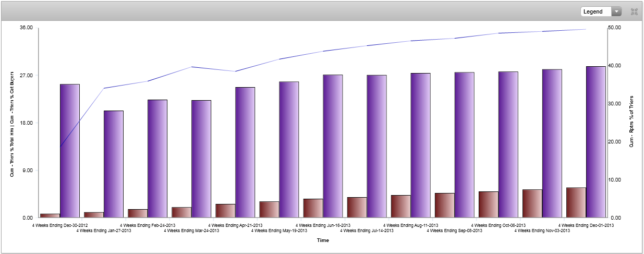This screenshot has height=254, width=644.
Task: Click purple bar for Feb-24-2013 period
Action: click(157, 158)
